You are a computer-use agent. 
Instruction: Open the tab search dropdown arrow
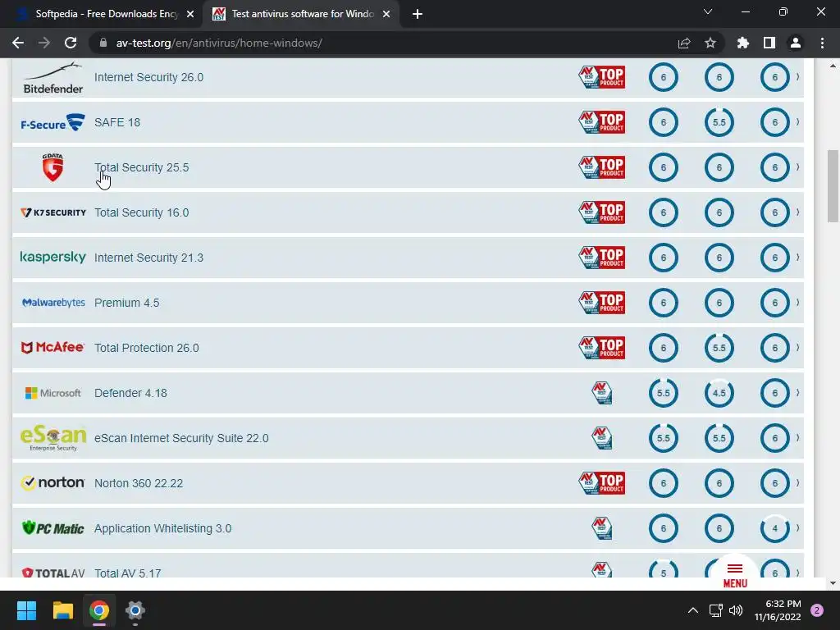click(708, 11)
